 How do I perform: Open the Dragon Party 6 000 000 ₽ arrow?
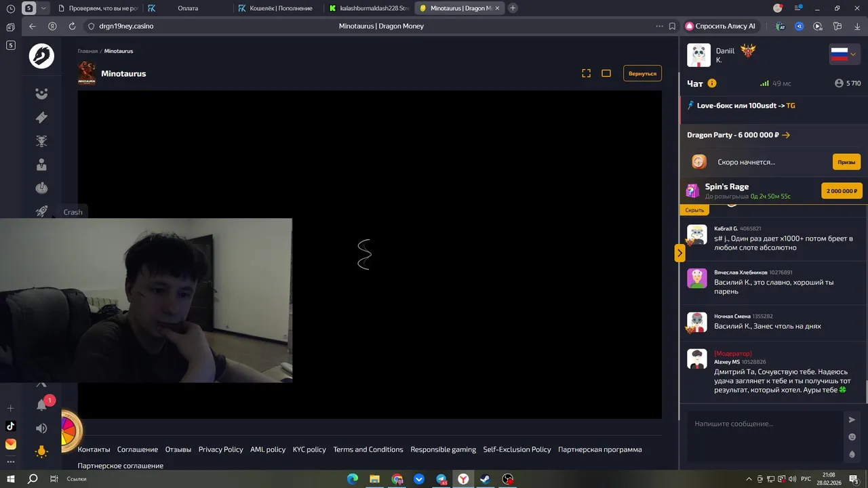(786, 135)
